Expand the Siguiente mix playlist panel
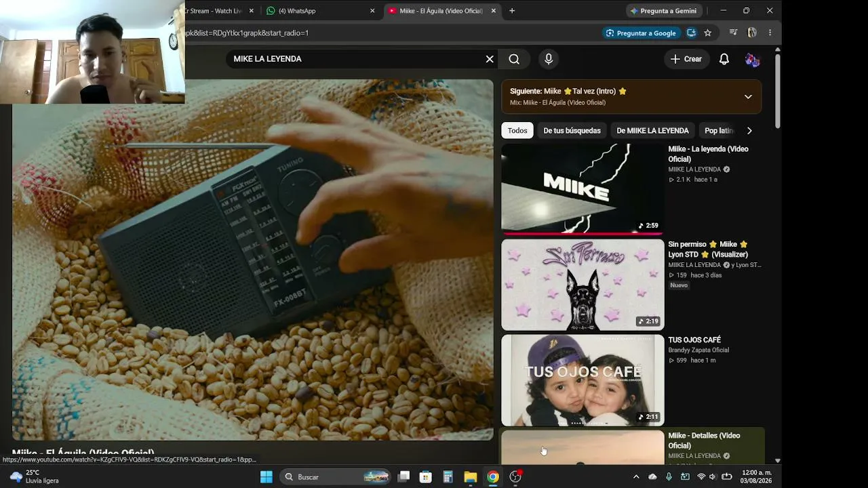 tap(748, 96)
